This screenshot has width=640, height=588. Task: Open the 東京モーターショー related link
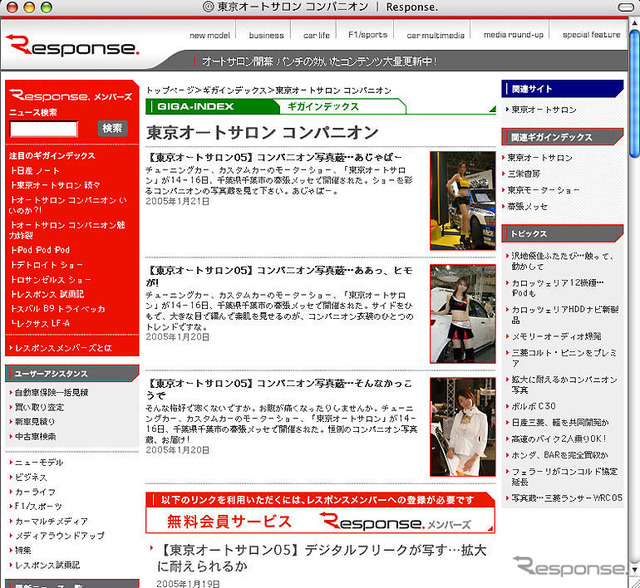[x=542, y=190]
